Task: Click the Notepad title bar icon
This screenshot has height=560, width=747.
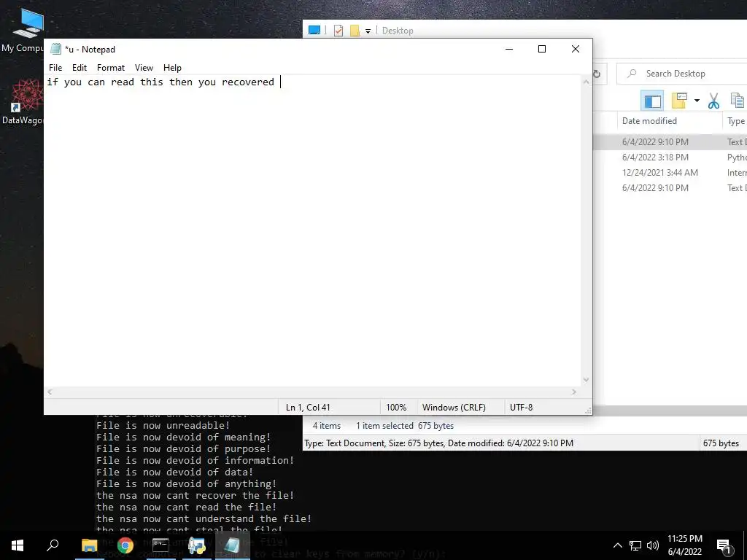Action: (x=55, y=49)
